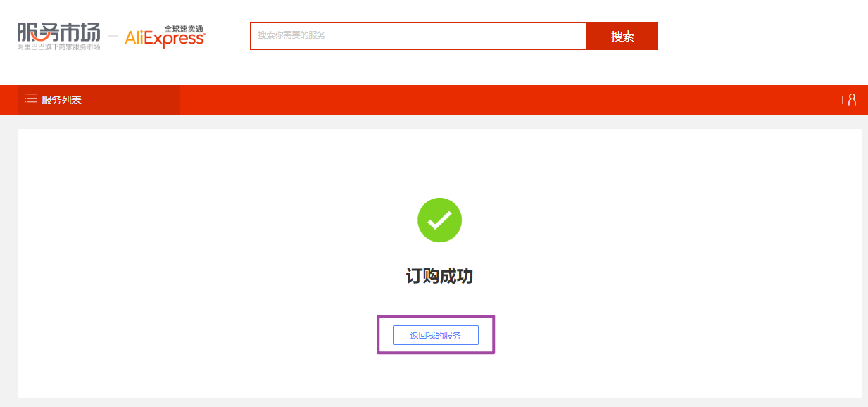The height and width of the screenshot is (407, 868).
Task: Expand the 服务列表 menu
Action: point(99,100)
